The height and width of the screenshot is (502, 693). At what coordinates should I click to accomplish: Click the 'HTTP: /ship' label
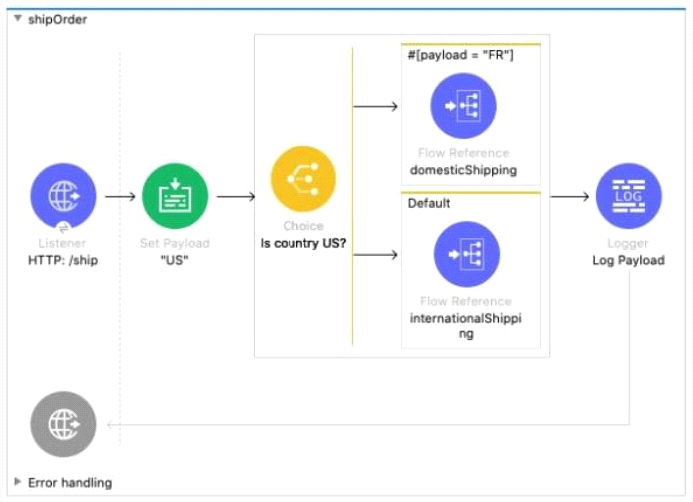63,260
